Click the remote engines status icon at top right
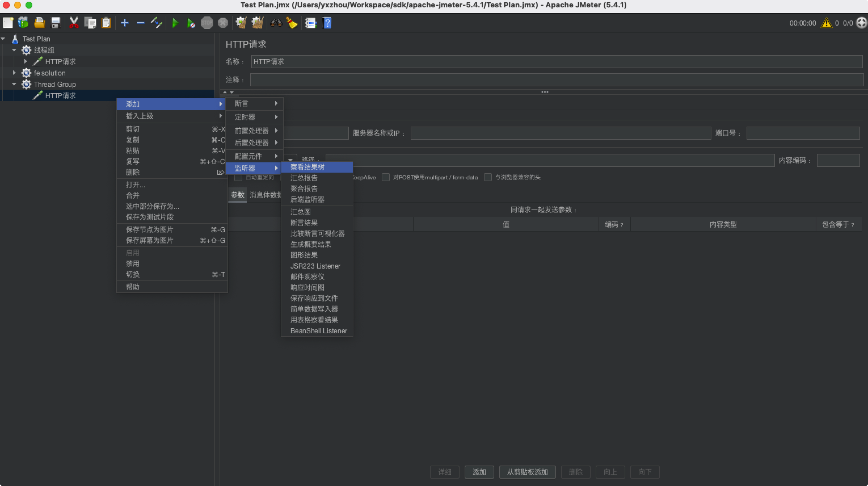This screenshot has height=486, width=868. [x=861, y=23]
